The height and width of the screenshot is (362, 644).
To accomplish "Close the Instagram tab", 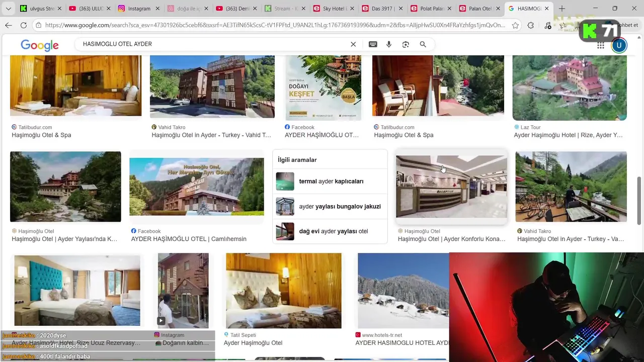I will click(156, 9).
